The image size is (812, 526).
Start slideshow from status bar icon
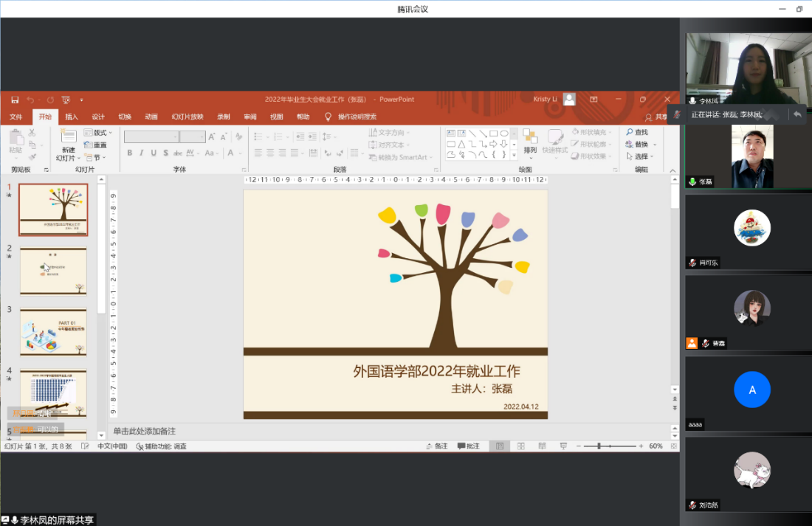click(x=563, y=446)
